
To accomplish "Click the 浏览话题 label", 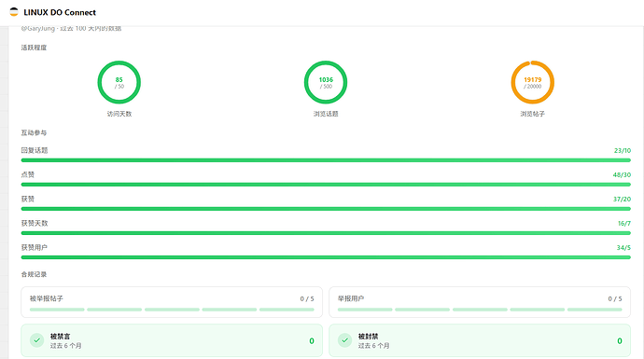I will (326, 114).
